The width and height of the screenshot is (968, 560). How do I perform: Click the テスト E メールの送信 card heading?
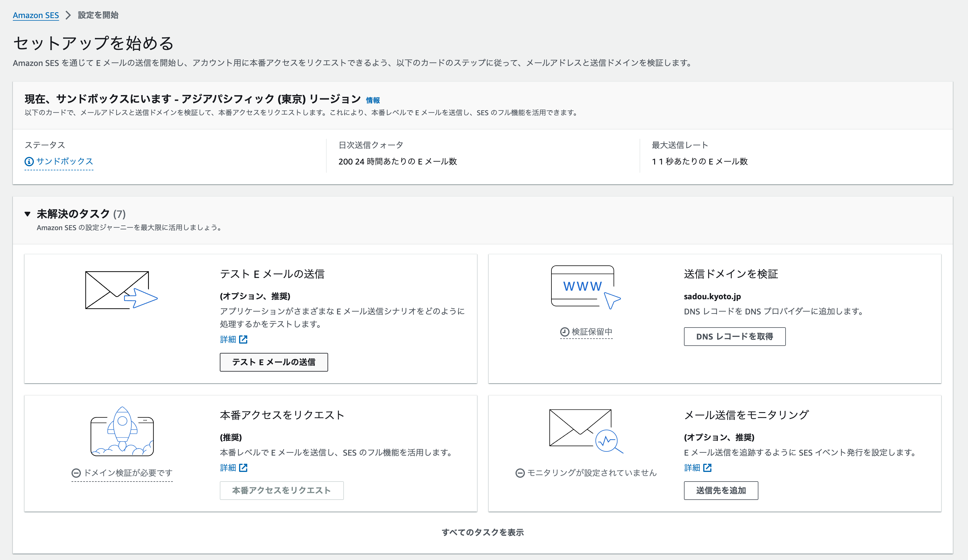[x=272, y=274]
